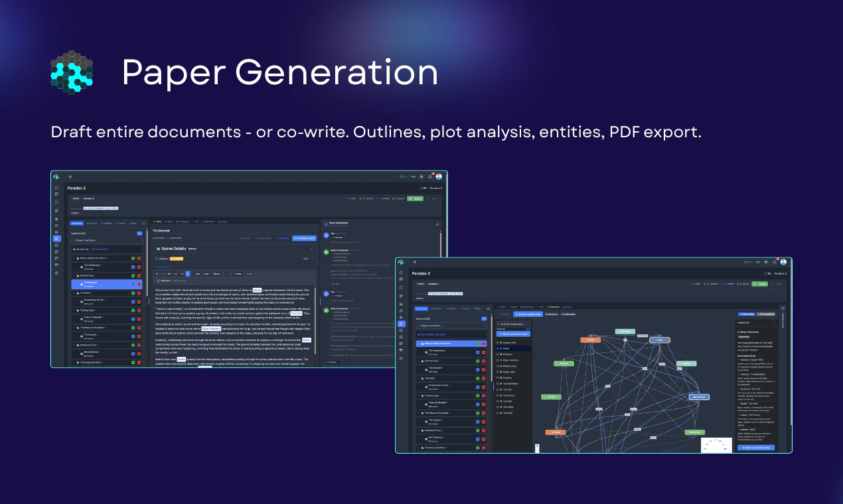Open the notifications bell in the editor screenshot
The image size is (843, 504).
tap(430, 176)
